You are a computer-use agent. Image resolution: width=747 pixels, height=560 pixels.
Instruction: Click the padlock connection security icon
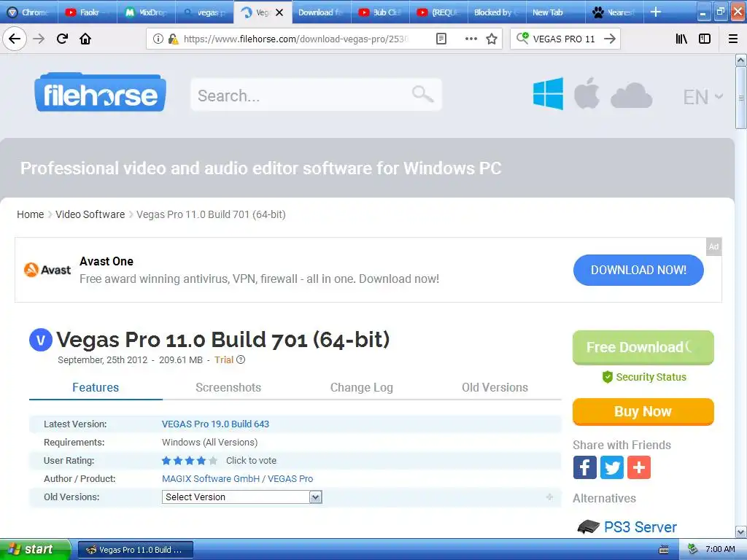174,39
